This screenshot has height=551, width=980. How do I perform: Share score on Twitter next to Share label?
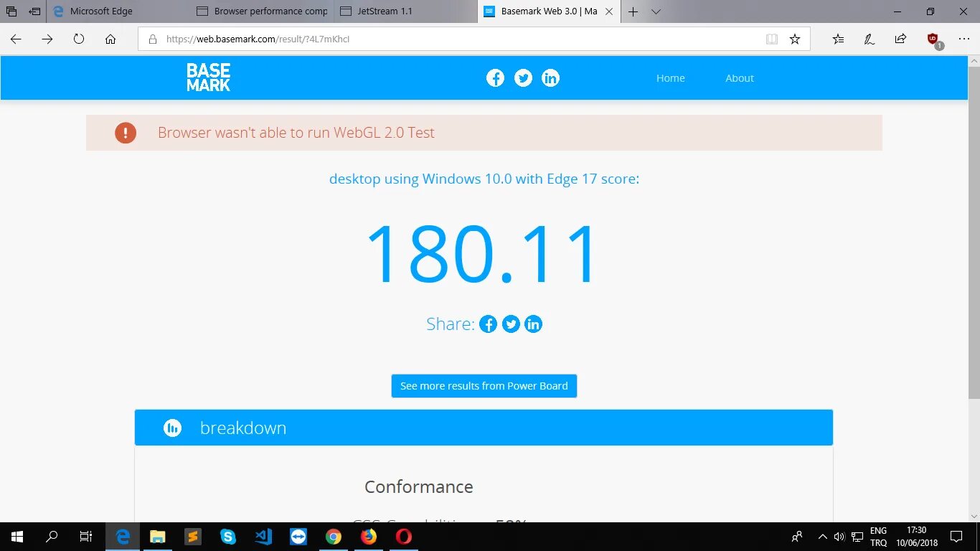coord(511,324)
